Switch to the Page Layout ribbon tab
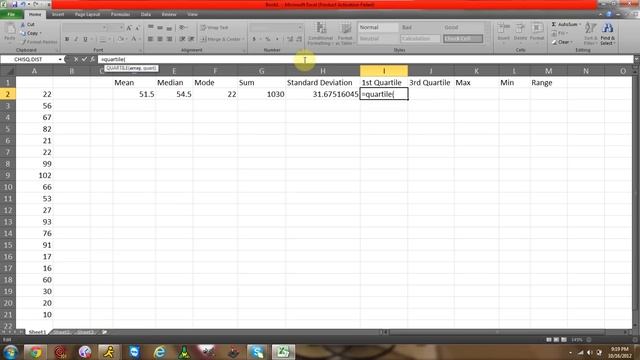The width and height of the screenshot is (640, 360). click(87, 14)
